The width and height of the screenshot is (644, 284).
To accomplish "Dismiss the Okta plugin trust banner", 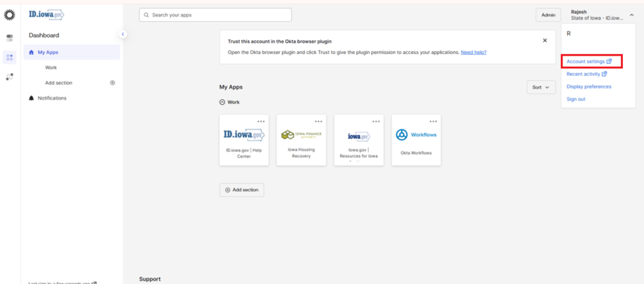I will 545,40.
